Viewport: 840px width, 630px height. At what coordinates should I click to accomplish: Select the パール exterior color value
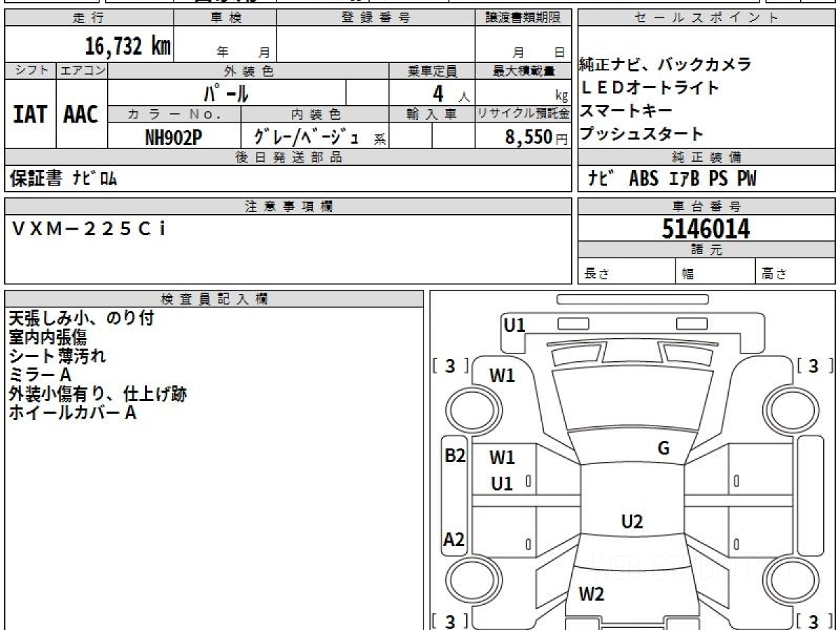[226, 92]
